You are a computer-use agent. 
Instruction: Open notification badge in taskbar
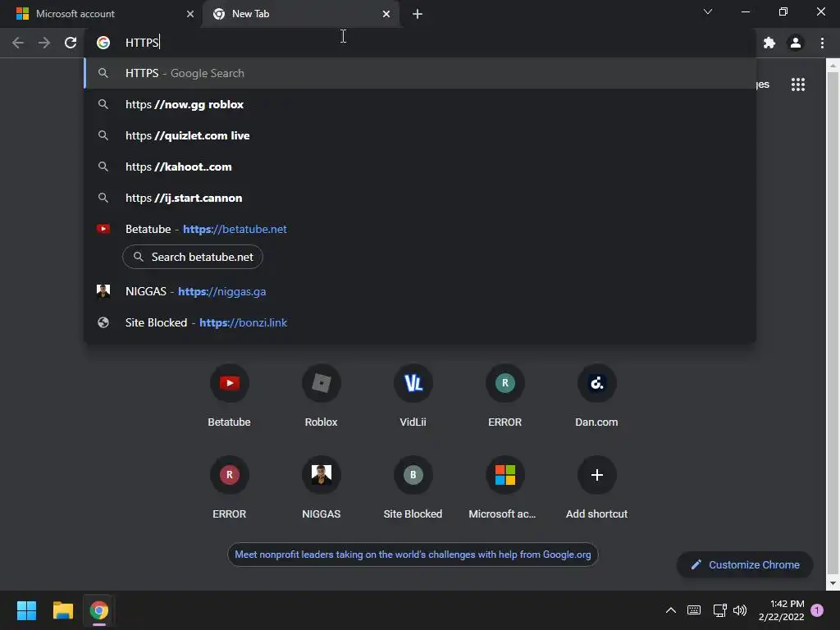817,610
